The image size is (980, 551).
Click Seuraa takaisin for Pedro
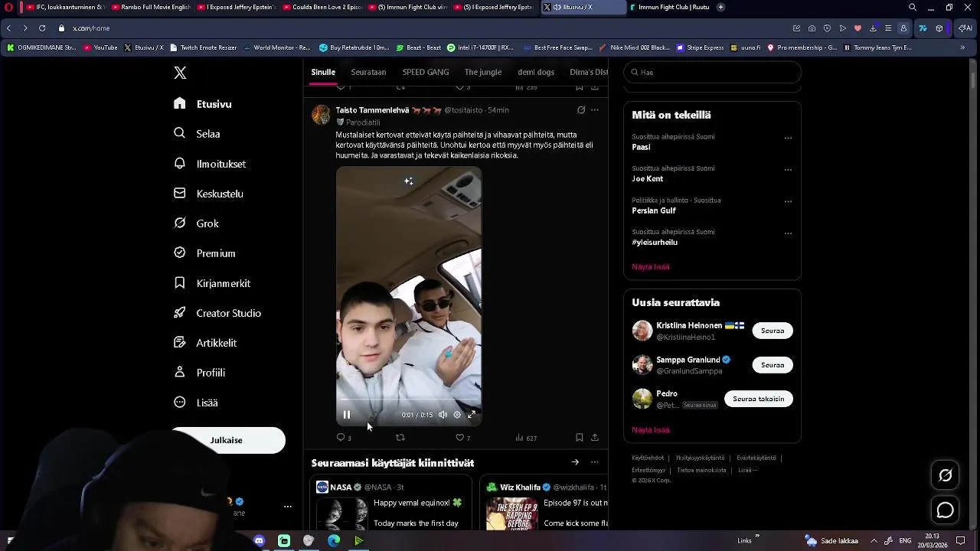pos(759,399)
